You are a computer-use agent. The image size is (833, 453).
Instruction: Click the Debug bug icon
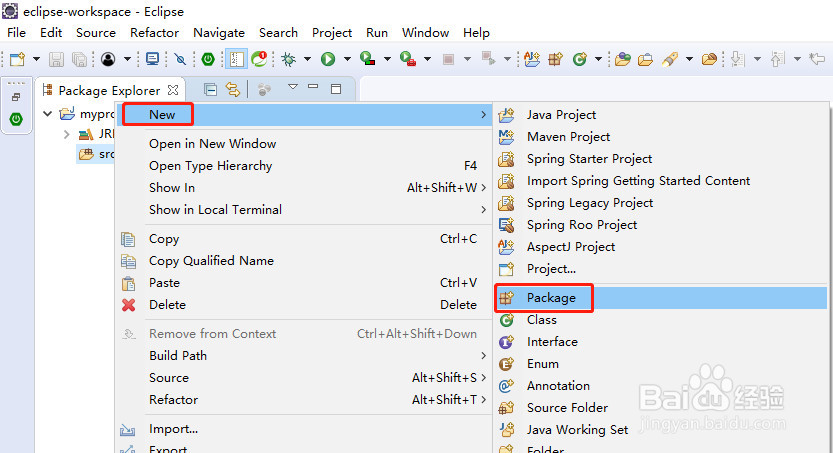click(x=288, y=59)
